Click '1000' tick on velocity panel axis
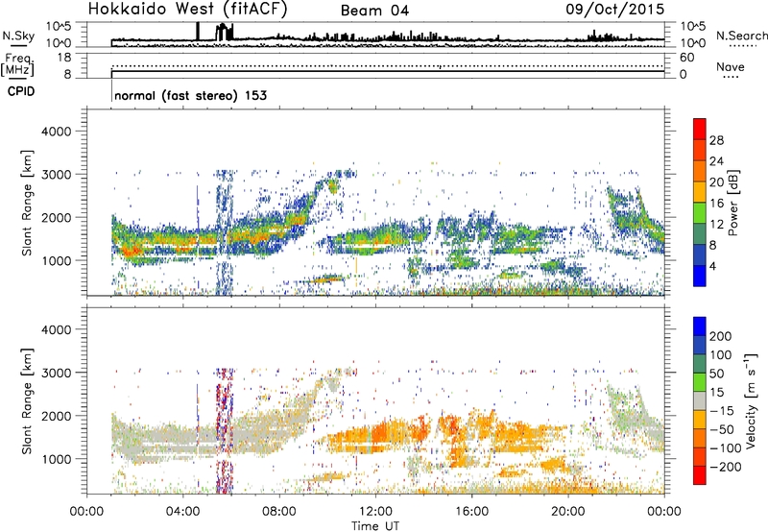Screen dimensions: 768x532 tap(57, 459)
